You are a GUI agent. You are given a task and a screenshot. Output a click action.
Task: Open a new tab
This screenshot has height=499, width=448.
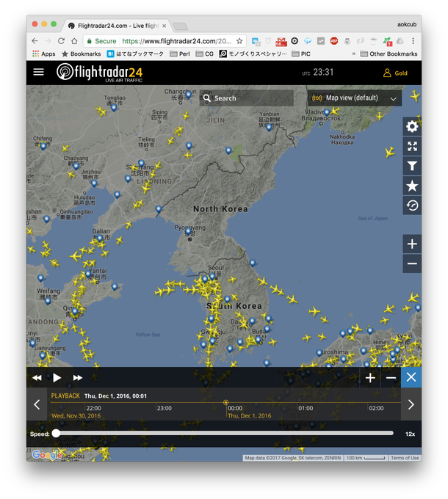point(180,26)
